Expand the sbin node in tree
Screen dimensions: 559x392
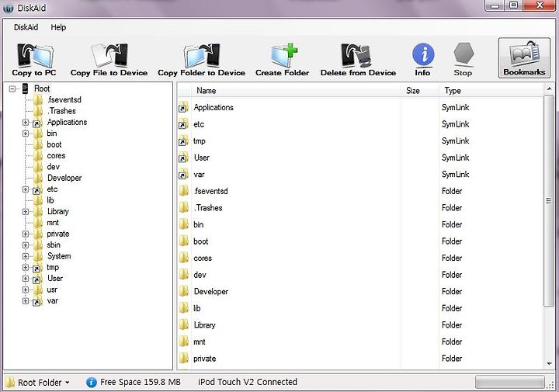click(26, 245)
